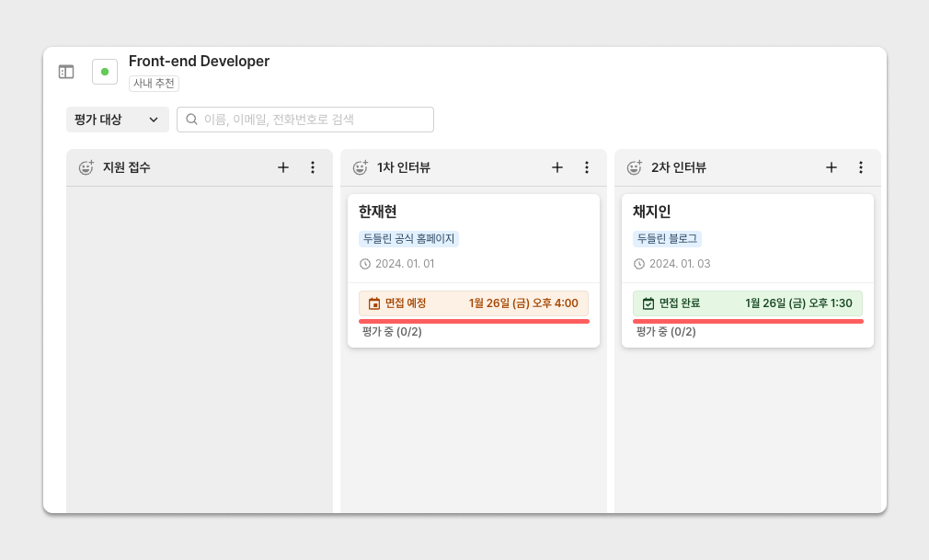This screenshot has width=929, height=560.
Task: Click the red evaluation progress bar under 한재현
Action: pyautogui.click(x=473, y=321)
